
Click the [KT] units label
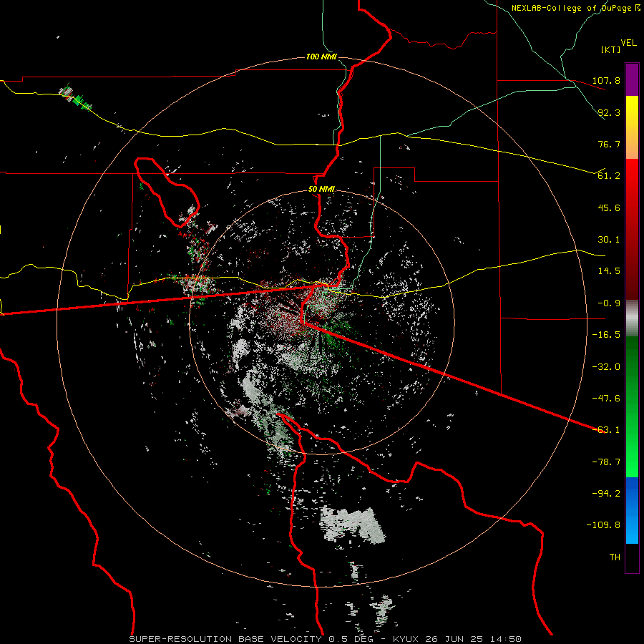click(x=610, y=49)
